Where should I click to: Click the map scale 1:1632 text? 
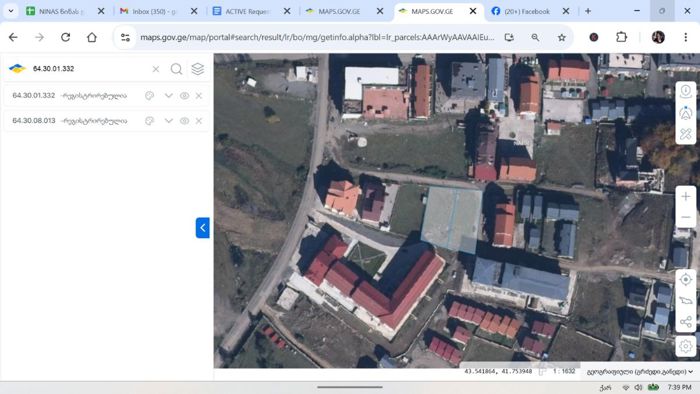click(x=564, y=371)
